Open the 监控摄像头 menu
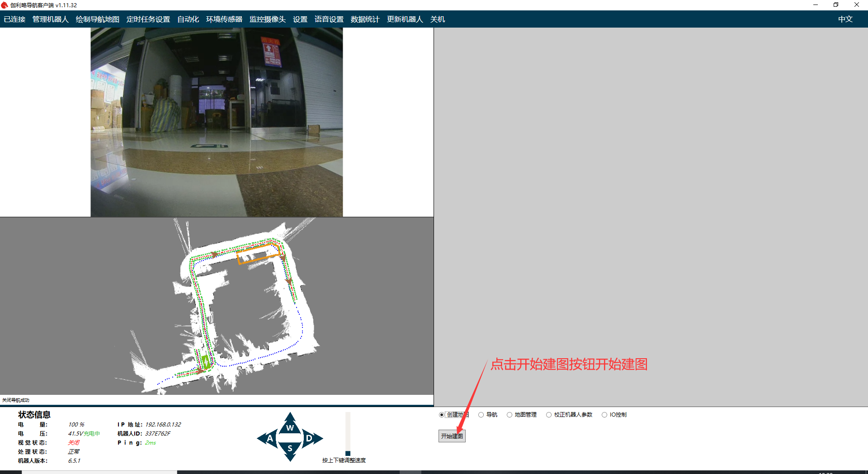The width and height of the screenshot is (868, 474). tap(267, 19)
